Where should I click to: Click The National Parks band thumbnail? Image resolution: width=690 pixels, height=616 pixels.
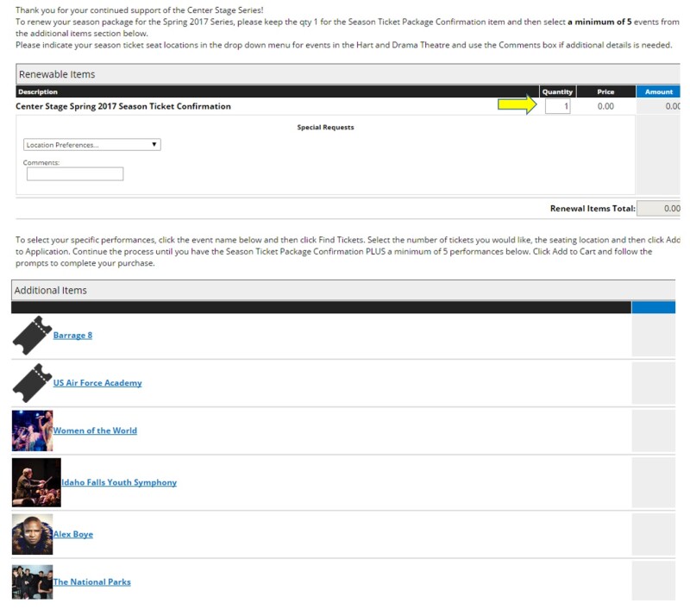[x=32, y=581]
